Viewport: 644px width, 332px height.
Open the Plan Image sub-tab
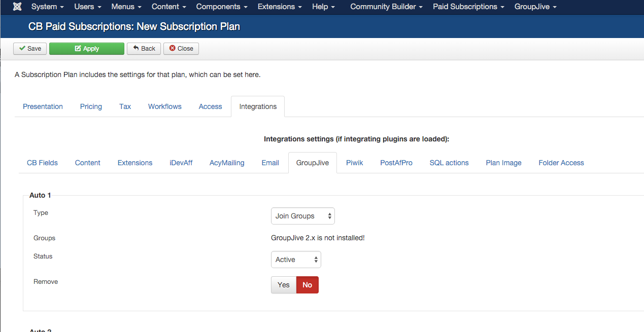click(503, 163)
